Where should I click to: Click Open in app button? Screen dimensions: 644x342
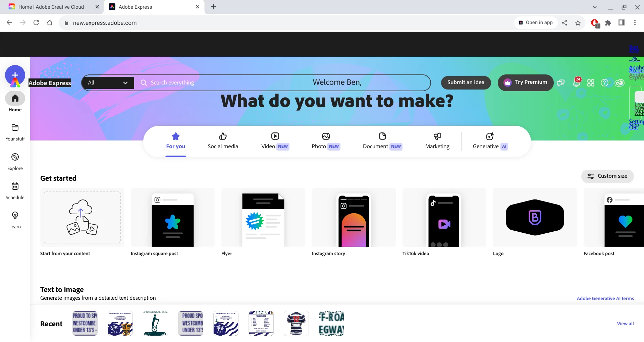536,23
